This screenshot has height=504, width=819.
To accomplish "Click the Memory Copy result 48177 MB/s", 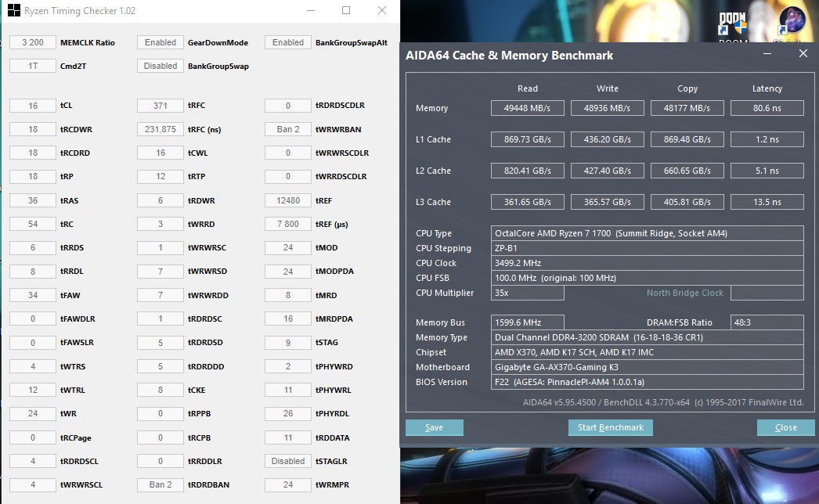I will click(x=687, y=108).
